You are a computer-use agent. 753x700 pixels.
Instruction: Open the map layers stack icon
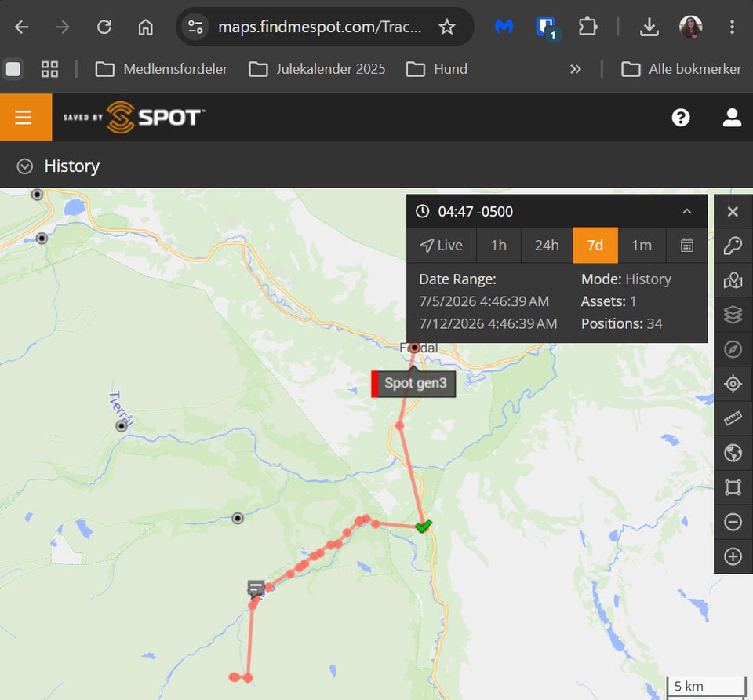(733, 315)
